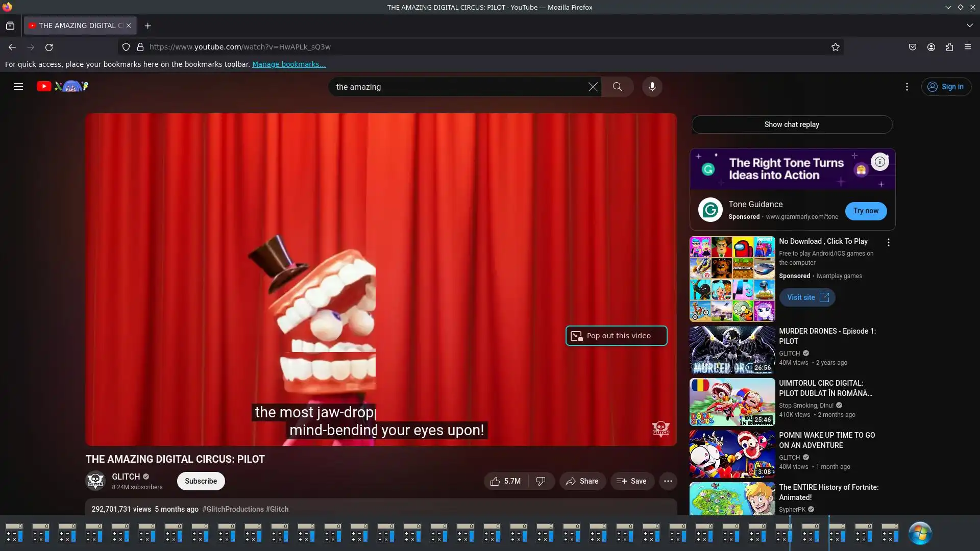Click the Windows start orb in taskbar

coord(920,533)
